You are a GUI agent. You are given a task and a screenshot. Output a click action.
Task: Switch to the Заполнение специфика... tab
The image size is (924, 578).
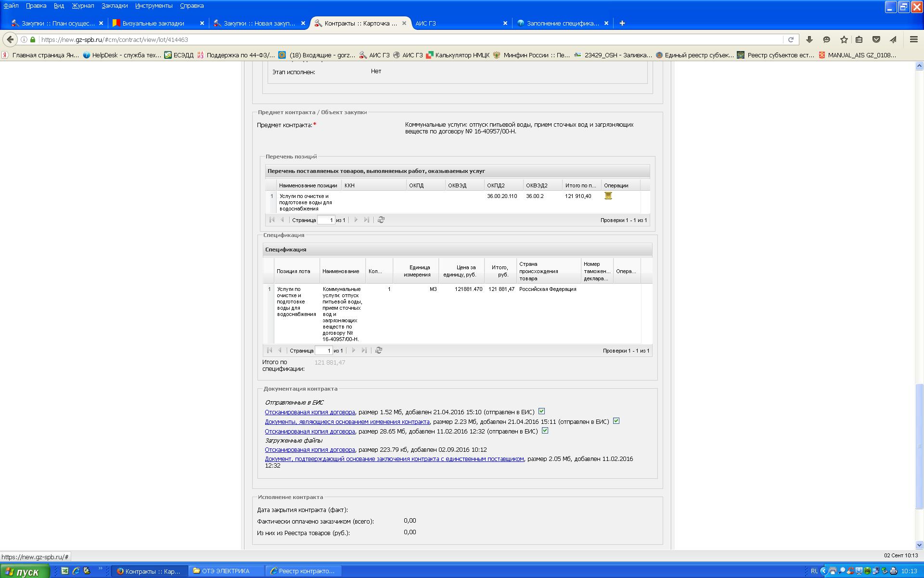point(562,23)
